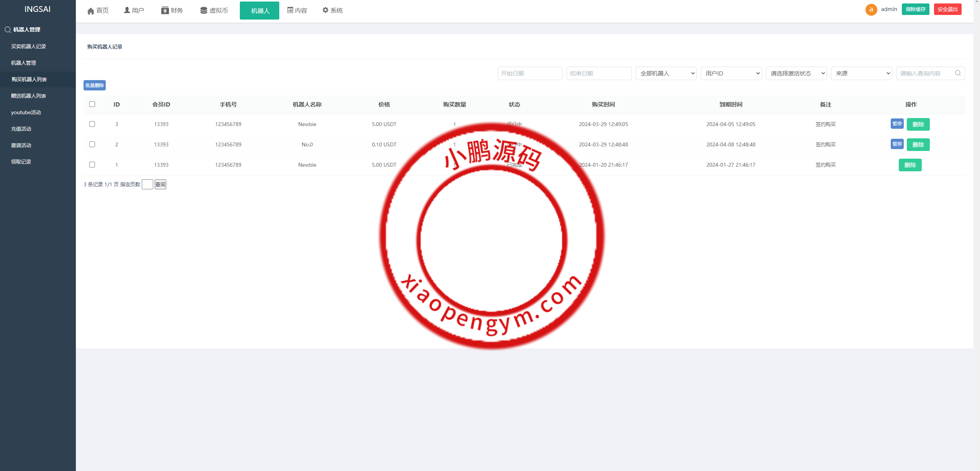Click the content document icon
The width and height of the screenshot is (980, 471).
tap(290, 10)
